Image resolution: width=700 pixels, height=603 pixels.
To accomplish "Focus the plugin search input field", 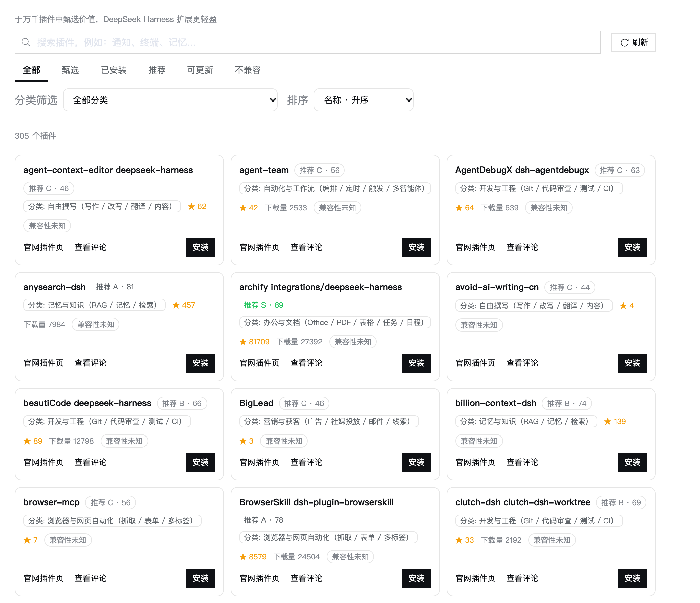I will pyautogui.click(x=307, y=42).
